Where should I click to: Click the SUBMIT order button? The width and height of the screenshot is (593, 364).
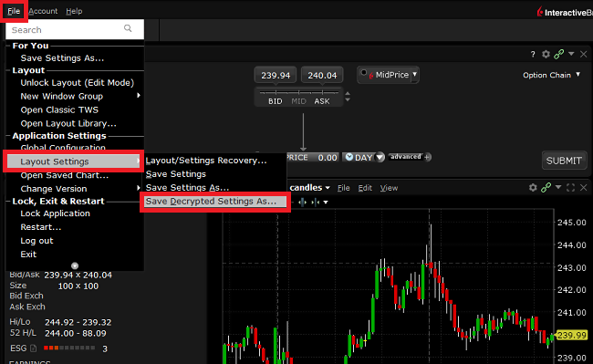pyautogui.click(x=564, y=161)
